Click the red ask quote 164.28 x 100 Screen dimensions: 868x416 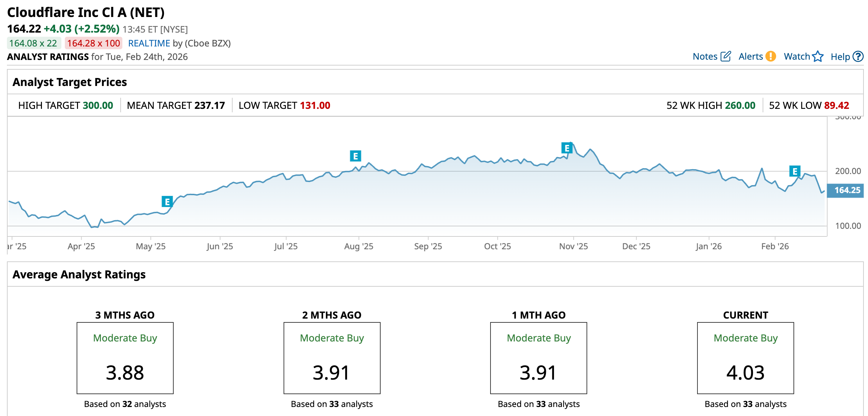pos(94,43)
